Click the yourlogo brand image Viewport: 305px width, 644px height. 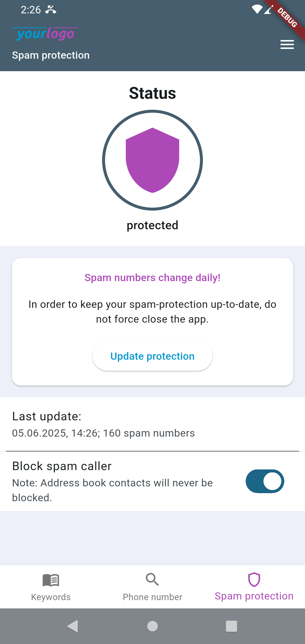point(45,34)
